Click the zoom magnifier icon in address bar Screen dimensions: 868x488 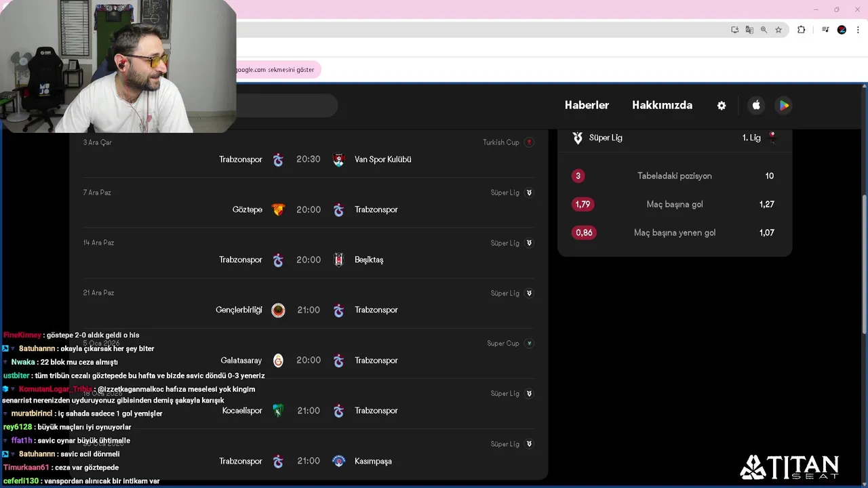(x=764, y=30)
